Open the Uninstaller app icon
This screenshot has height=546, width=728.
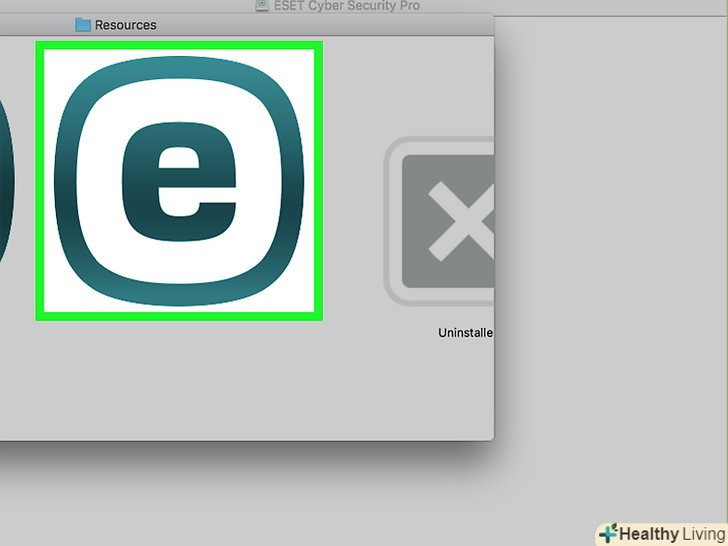(x=439, y=221)
